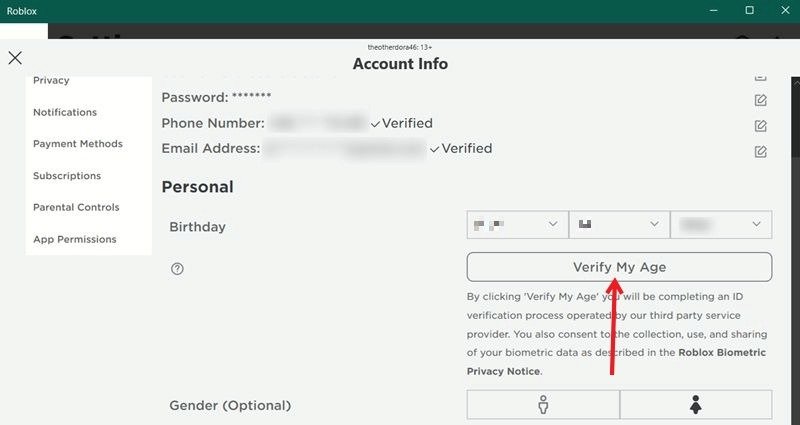The width and height of the screenshot is (800, 425).
Task: Go to Notifications settings
Action: point(65,112)
